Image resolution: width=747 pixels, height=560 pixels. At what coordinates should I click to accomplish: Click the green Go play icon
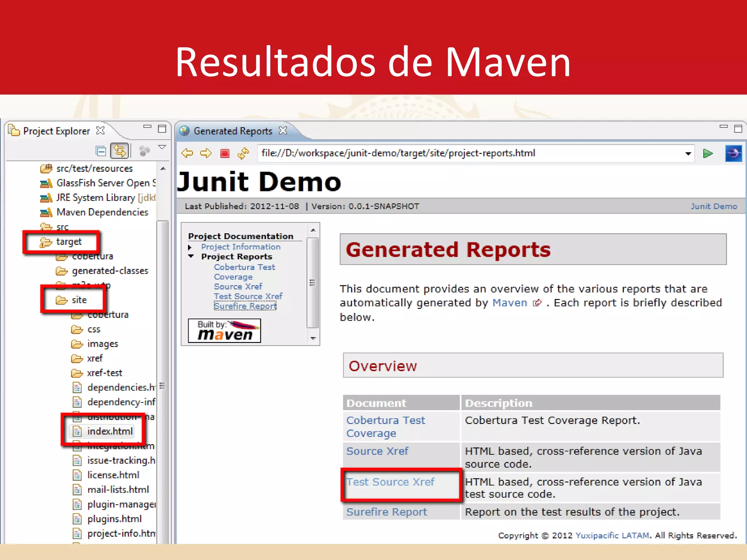point(708,153)
